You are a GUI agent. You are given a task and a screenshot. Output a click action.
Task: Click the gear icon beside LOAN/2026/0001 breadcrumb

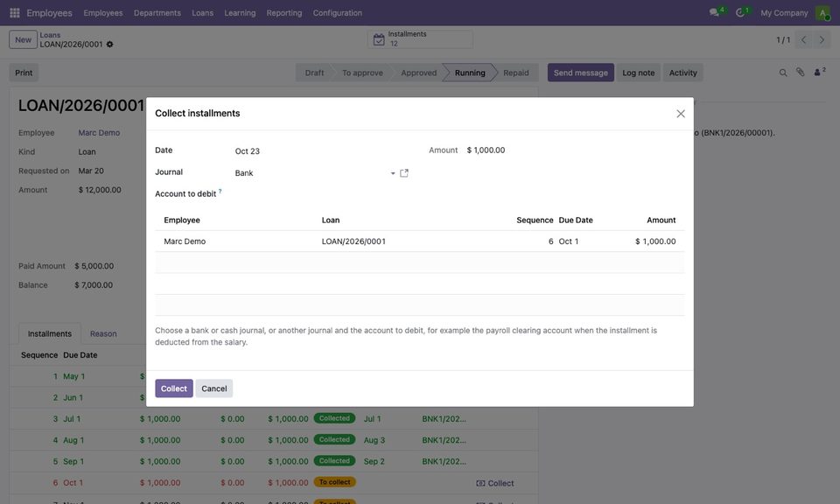point(110,45)
